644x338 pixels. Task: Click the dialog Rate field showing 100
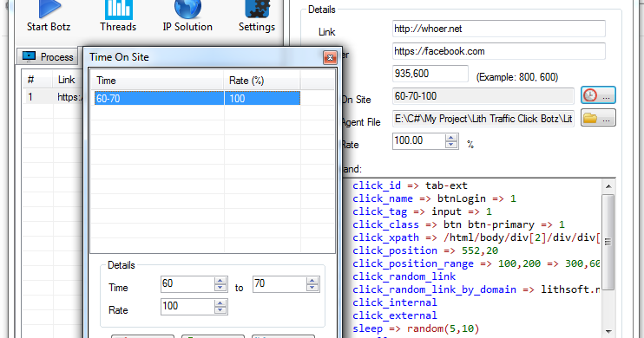pos(187,307)
